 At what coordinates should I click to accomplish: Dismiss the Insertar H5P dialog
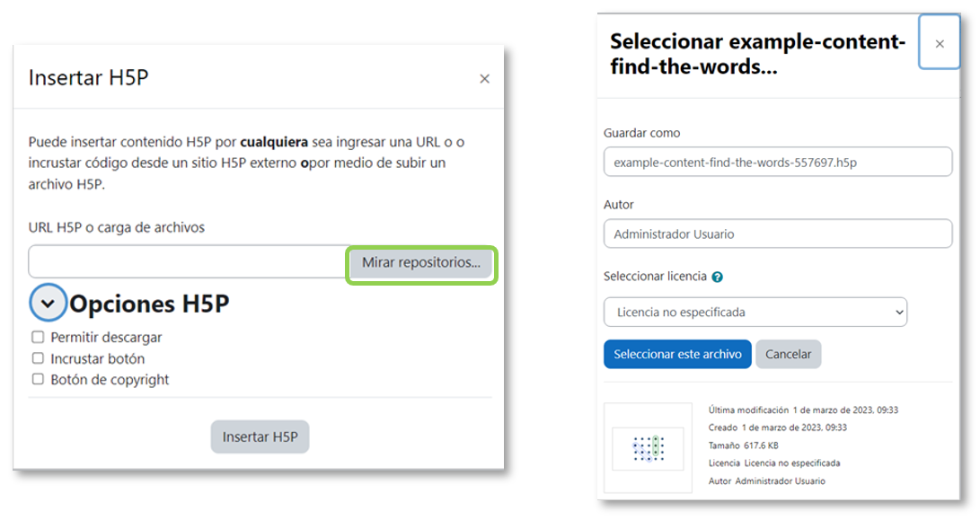pyautogui.click(x=484, y=79)
